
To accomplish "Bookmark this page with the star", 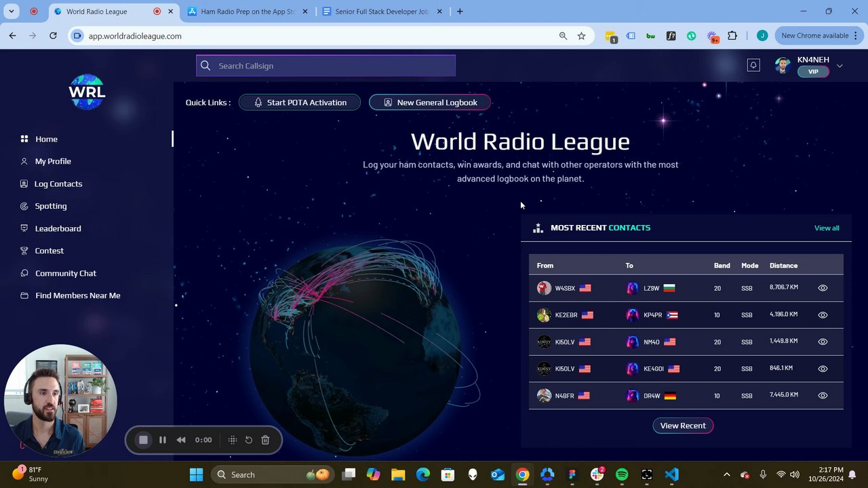I will point(581,36).
